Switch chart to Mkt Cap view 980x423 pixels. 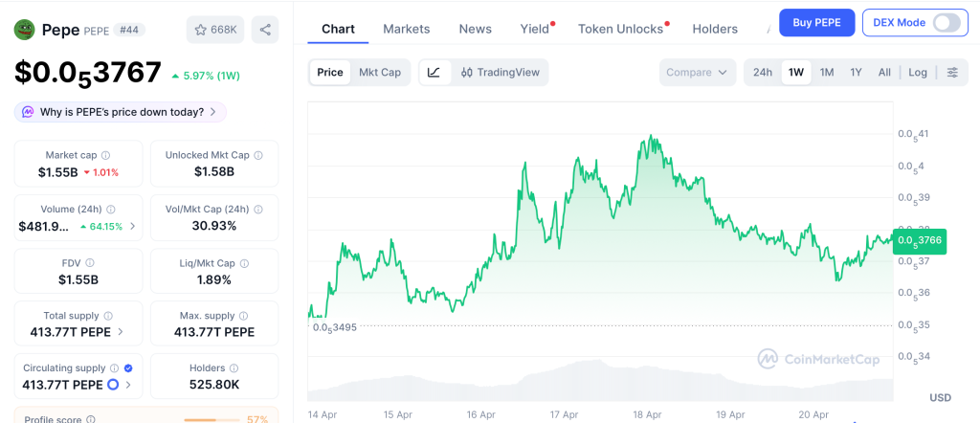pos(380,72)
